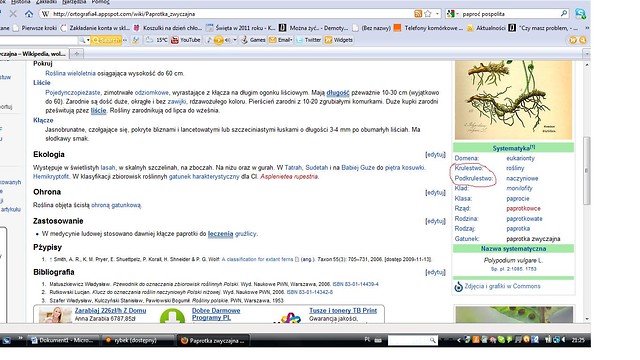The width and height of the screenshot is (640, 360).
Task: Click the 'gruźlicy' link
Action: 246,234
